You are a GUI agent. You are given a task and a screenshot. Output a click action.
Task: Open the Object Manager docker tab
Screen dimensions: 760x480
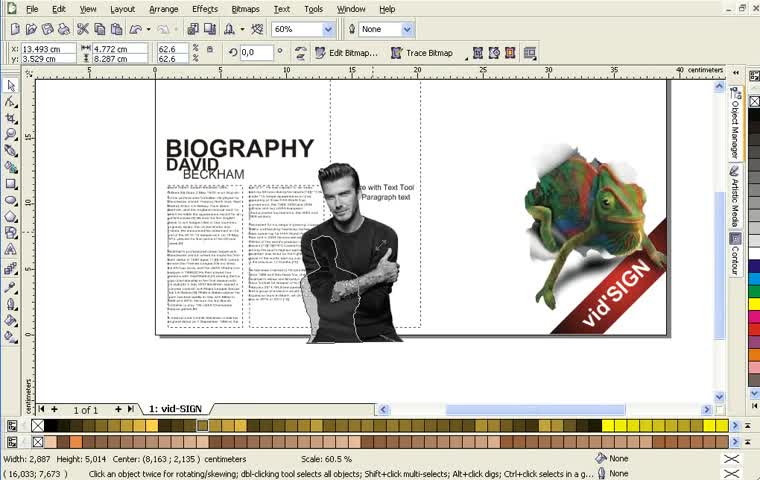[736, 124]
